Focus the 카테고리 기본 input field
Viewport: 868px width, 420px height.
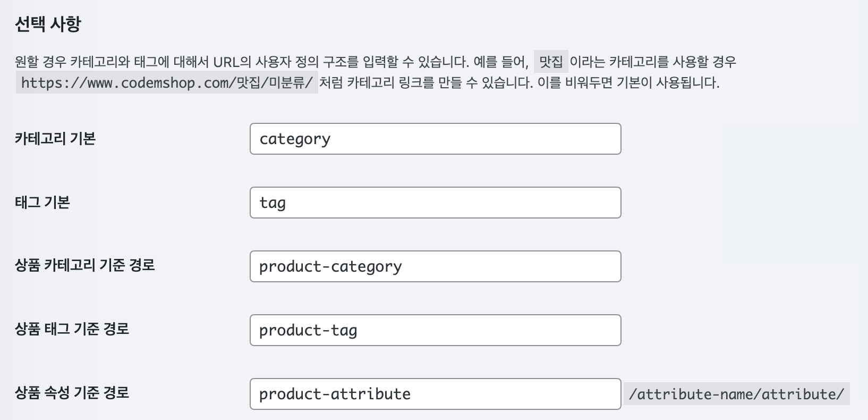435,139
